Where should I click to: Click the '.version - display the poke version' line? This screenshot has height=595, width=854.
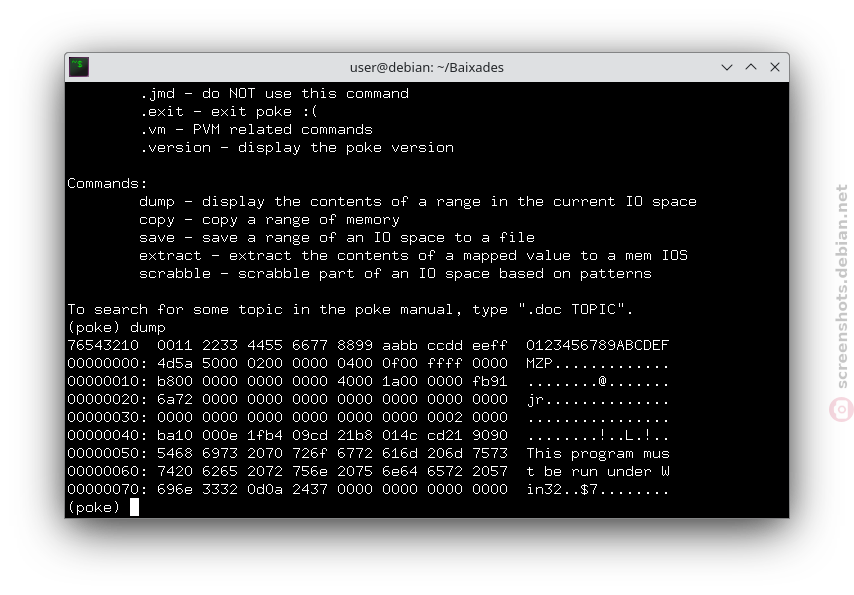(x=297, y=148)
